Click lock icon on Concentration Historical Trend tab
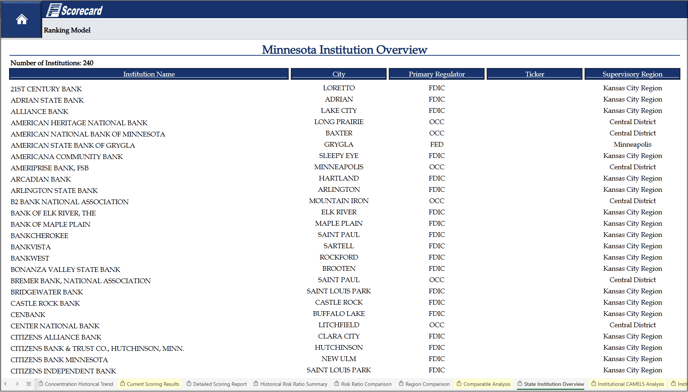Image resolution: width=688 pixels, height=392 pixels. pyautogui.click(x=41, y=384)
